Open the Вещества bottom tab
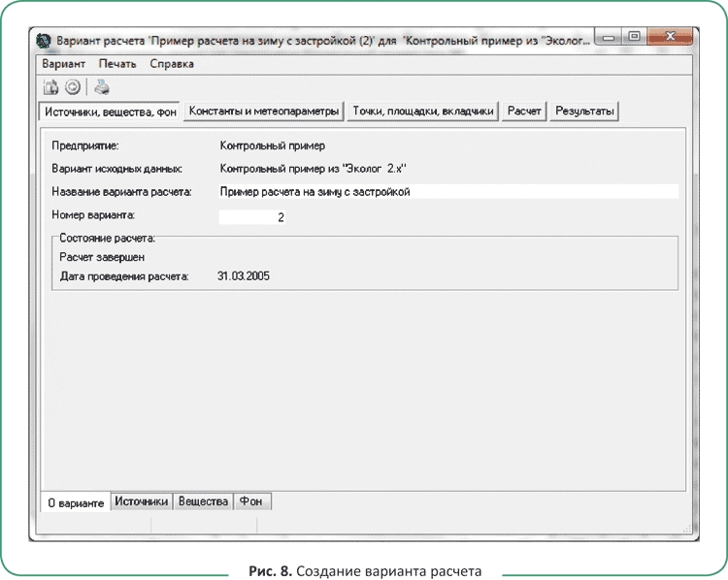This screenshot has height=580, width=728. pos(204,501)
